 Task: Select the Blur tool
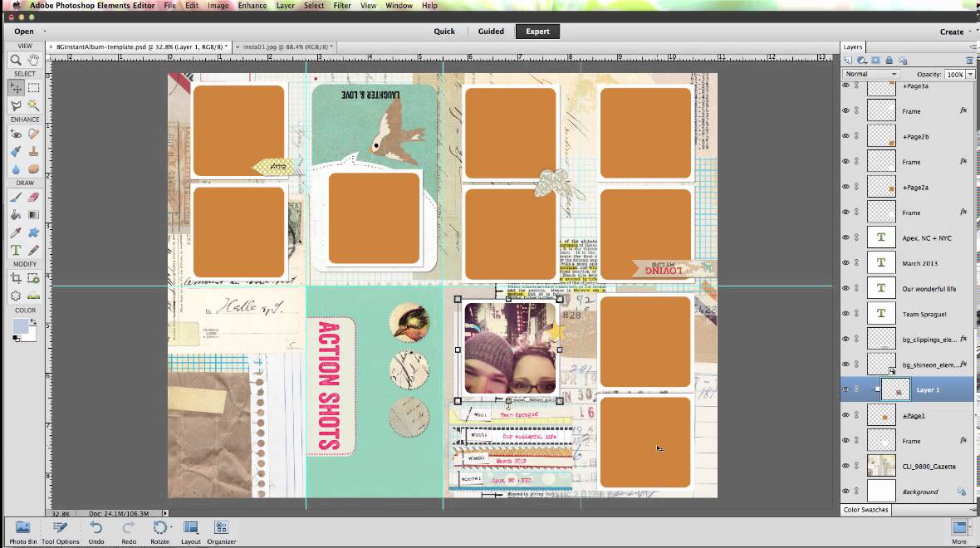pyautogui.click(x=16, y=169)
